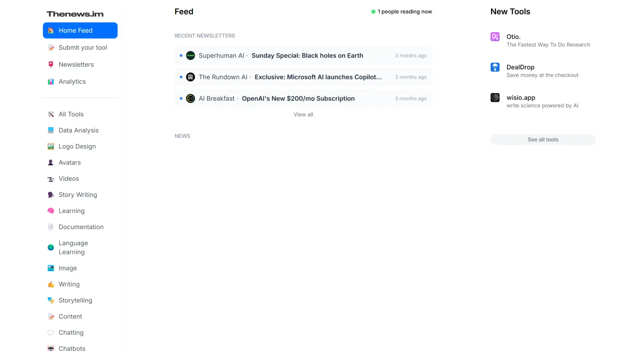Image resolution: width=644 pixels, height=358 pixels.
Task: Open Otio. tool title
Action: point(514,37)
